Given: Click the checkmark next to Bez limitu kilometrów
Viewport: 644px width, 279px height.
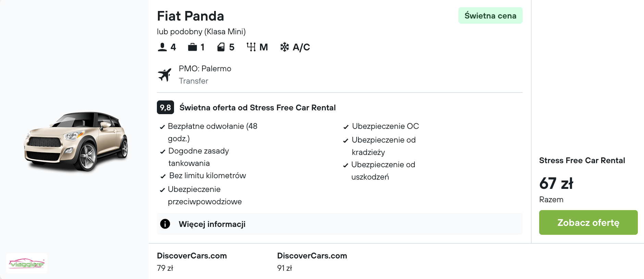Looking at the screenshot, I should [162, 176].
